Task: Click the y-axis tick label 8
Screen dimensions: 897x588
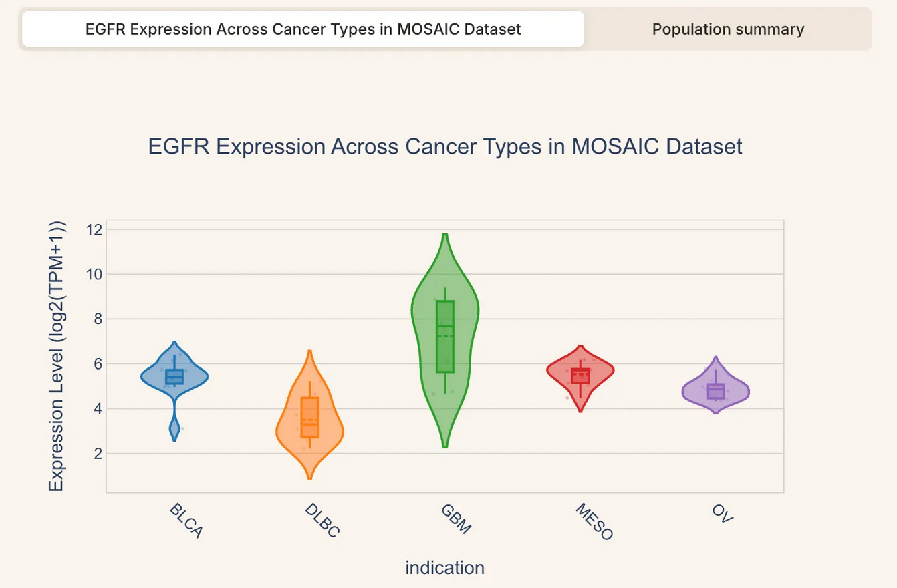Action: coord(96,319)
